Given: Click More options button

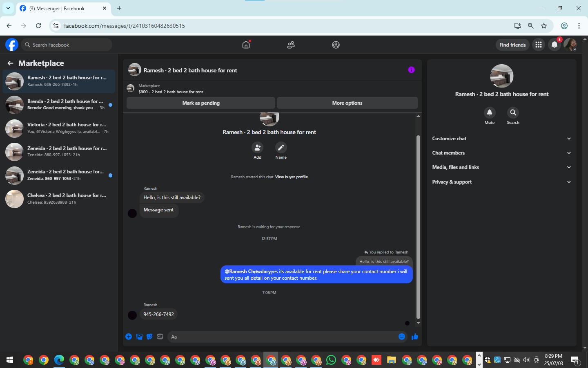Looking at the screenshot, I should coord(347,103).
